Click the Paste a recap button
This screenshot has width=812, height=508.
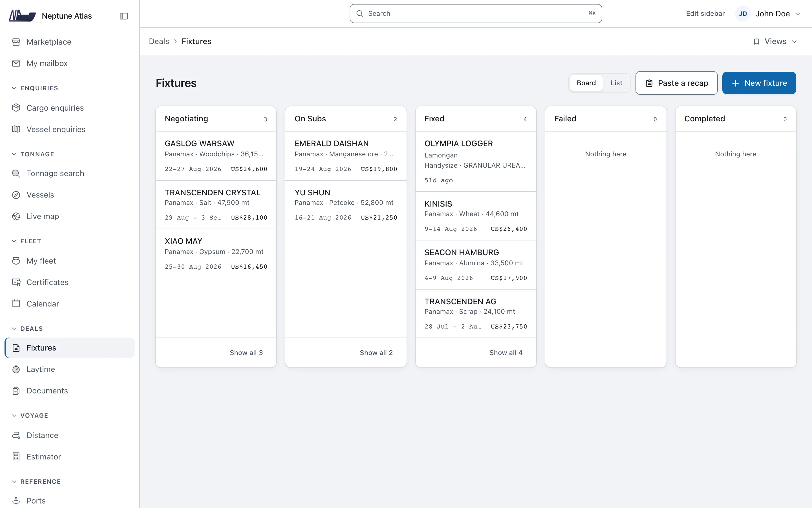(676, 83)
